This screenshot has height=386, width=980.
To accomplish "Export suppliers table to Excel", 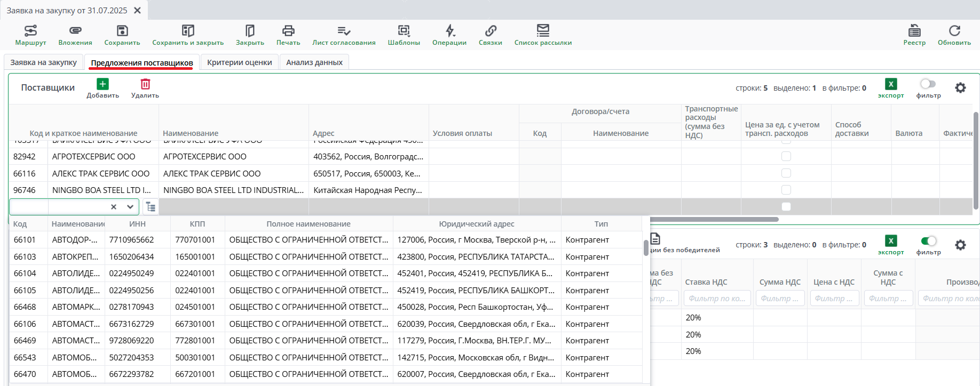I will click(891, 87).
